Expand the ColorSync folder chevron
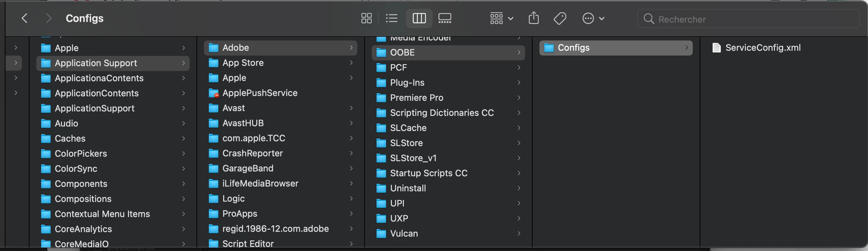The image size is (868, 251). coord(183,169)
